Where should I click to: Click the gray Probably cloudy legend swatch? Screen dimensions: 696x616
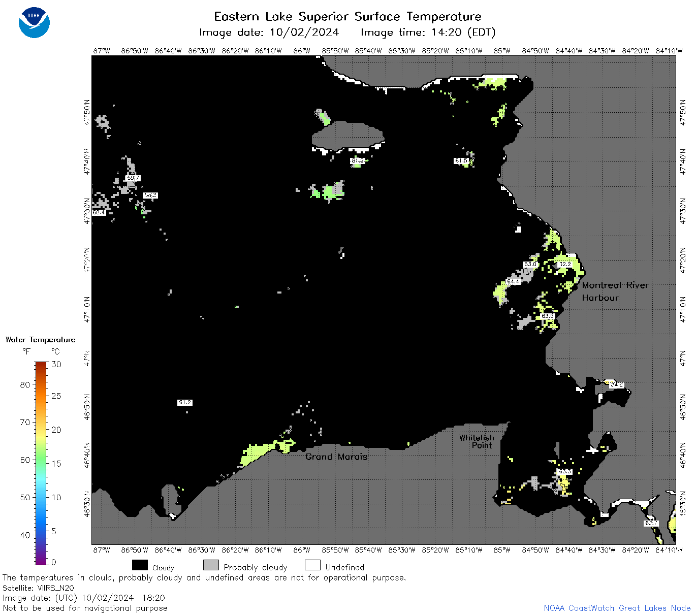point(211,565)
